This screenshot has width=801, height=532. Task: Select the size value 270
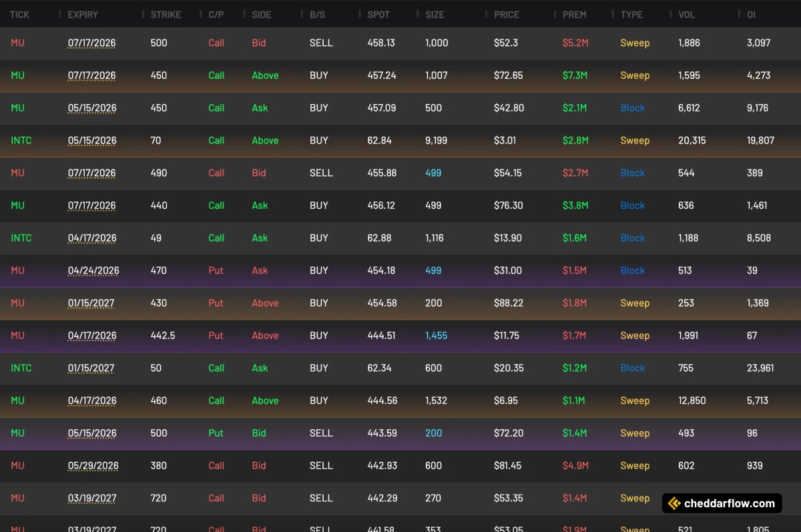433,499
